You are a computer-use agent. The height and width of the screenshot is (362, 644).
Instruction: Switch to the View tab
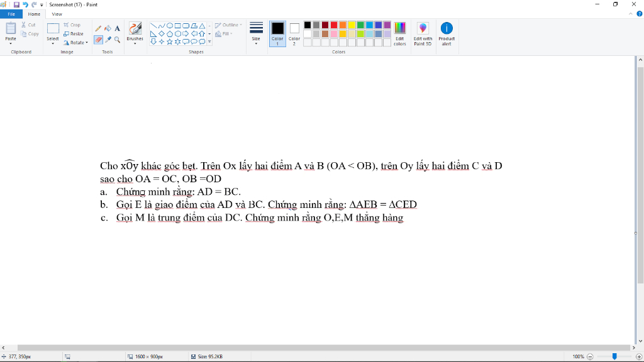click(x=57, y=14)
